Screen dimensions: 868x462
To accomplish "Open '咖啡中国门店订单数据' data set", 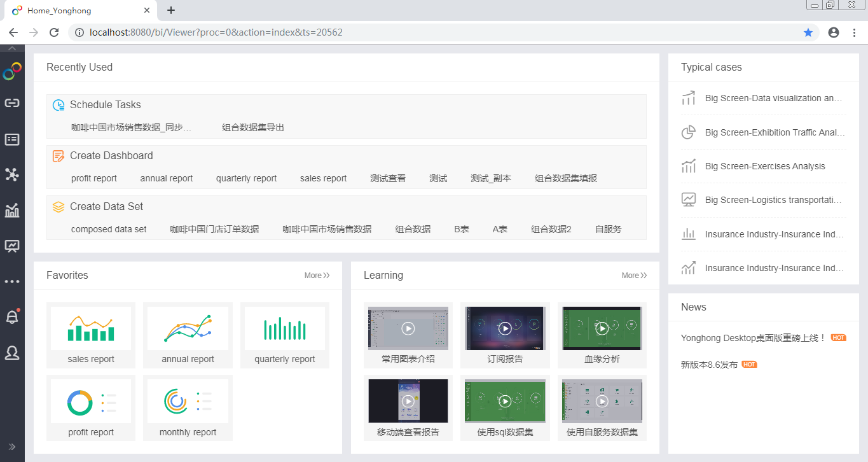I will pyautogui.click(x=214, y=229).
